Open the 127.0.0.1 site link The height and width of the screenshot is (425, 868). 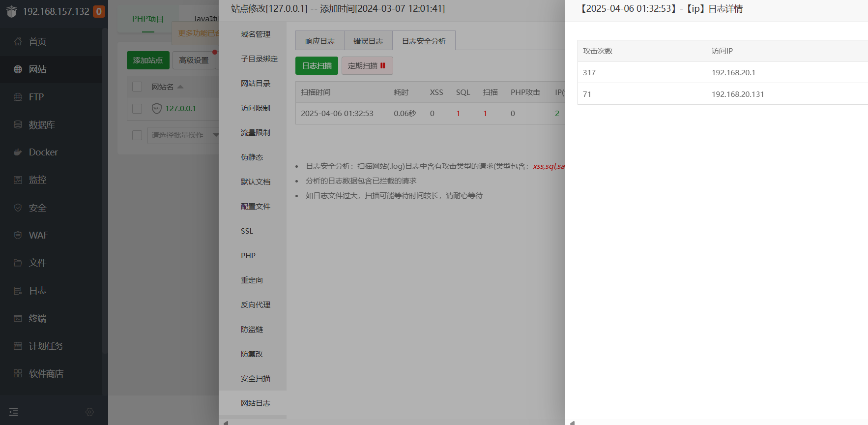(x=180, y=108)
